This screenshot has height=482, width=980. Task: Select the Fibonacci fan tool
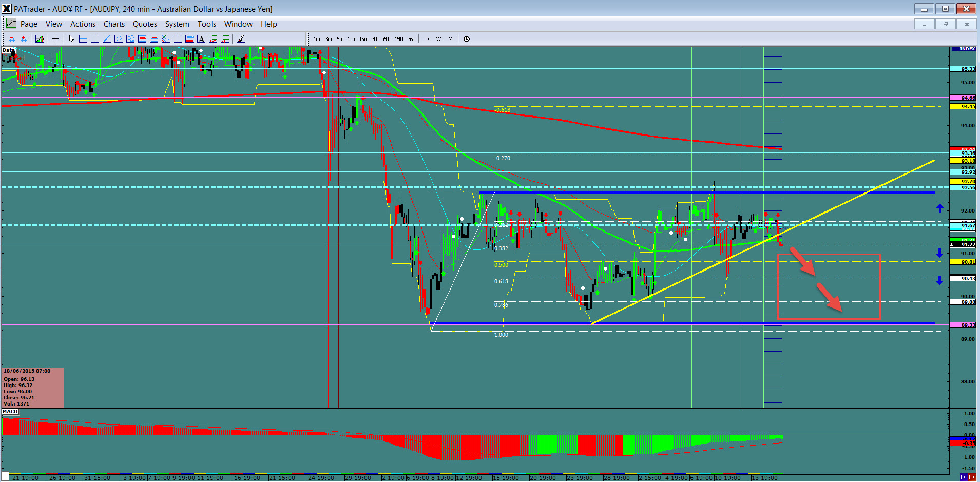(165, 39)
